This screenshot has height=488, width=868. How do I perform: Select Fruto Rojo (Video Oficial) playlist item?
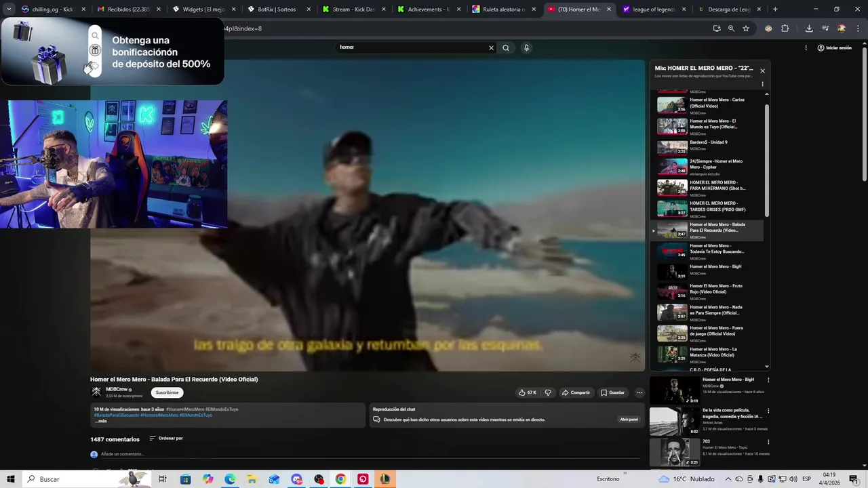708,291
